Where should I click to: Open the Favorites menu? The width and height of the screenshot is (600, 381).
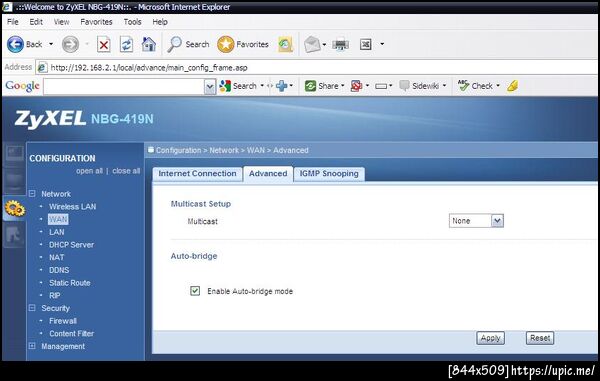point(96,22)
